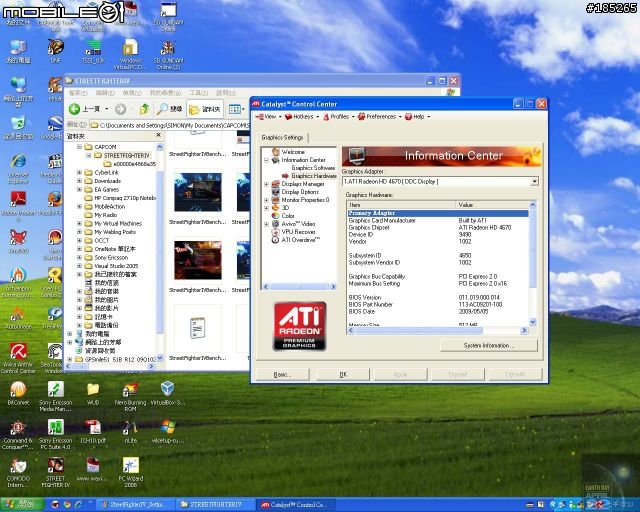Click the Display Options monitor icon
This screenshot has width=640, height=512.
[x=276, y=192]
